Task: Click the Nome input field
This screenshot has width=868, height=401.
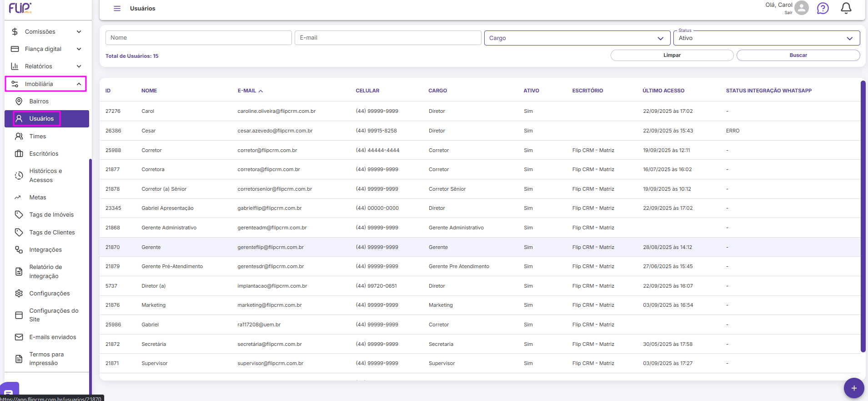Action: tap(199, 38)
